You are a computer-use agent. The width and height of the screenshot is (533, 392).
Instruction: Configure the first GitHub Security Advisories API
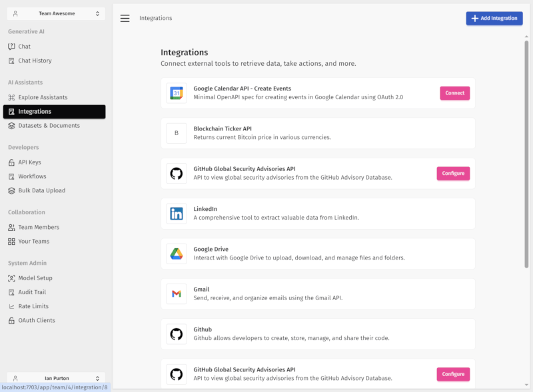pyautogui.click(x=453, y=173)
